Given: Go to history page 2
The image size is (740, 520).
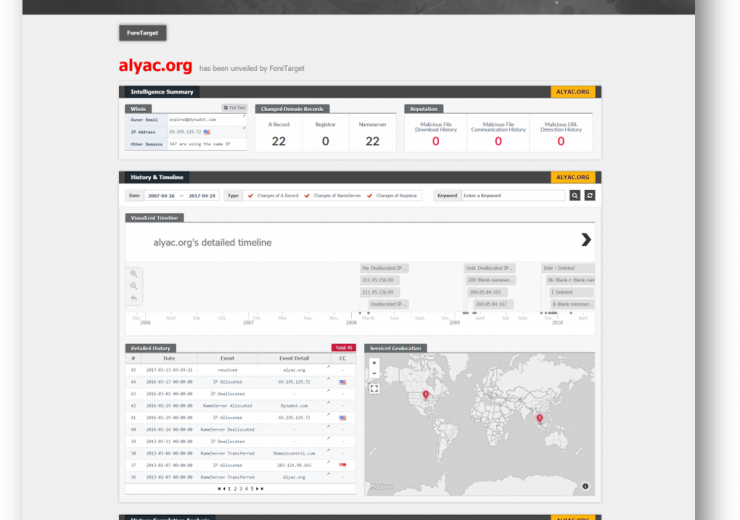Looking at the screenshot, I should (235, 489).
